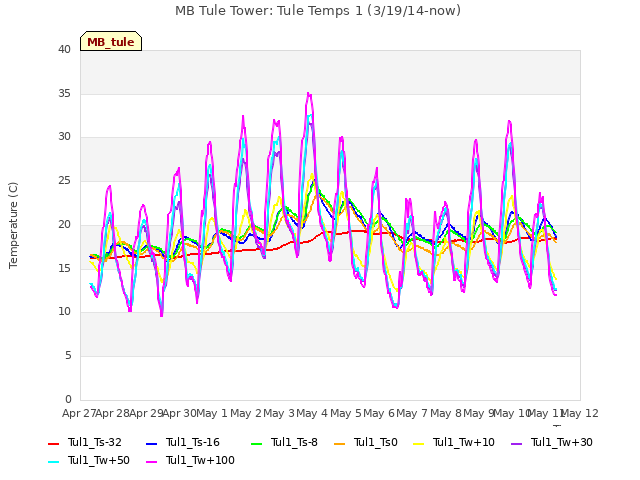Screen dimensions: 640x480
Task: Click the 30 tick on the y-axis
Action: 64,137
